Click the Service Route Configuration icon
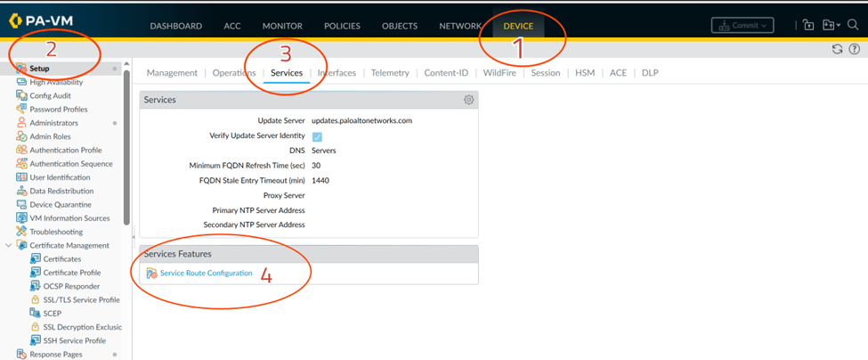Screen dimensions: 868x360 pyautogui.click(x=151, y=274)
